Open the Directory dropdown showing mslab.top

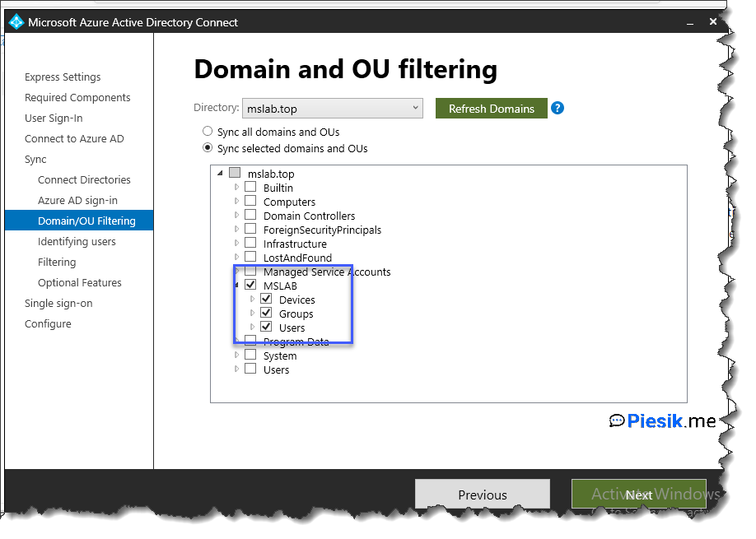332,109
